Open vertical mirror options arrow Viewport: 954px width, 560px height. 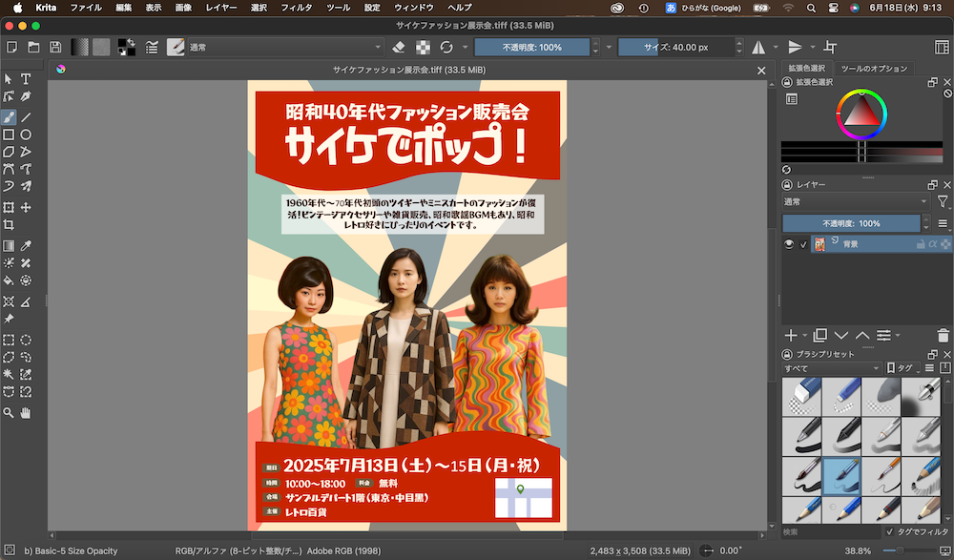pos(812,47)
